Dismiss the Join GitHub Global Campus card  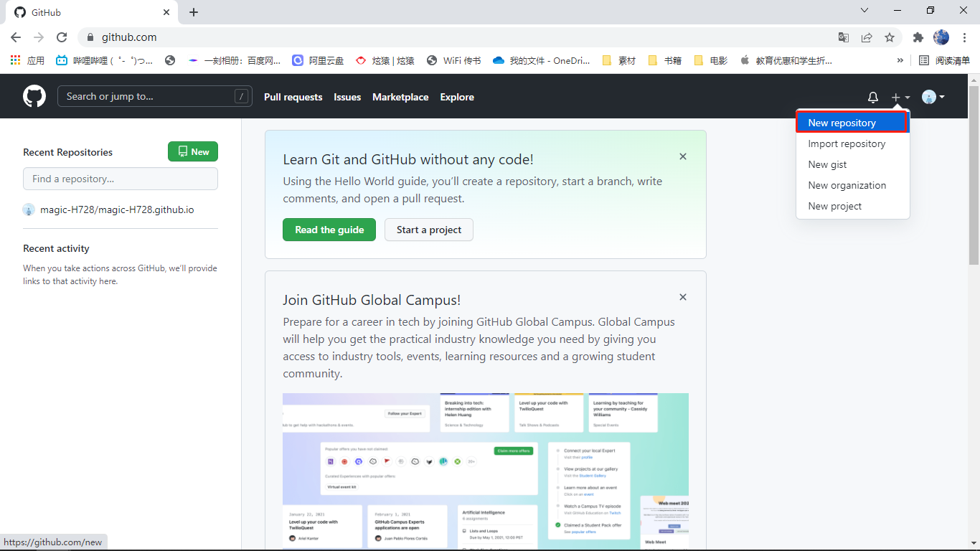coord(683,297)
